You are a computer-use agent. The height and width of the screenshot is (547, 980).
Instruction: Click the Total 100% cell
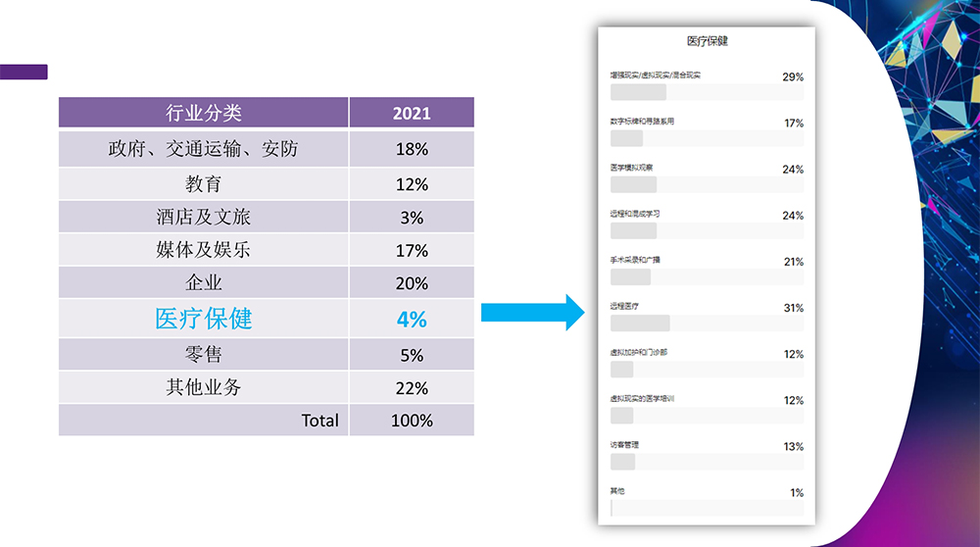tap(412, 421)
